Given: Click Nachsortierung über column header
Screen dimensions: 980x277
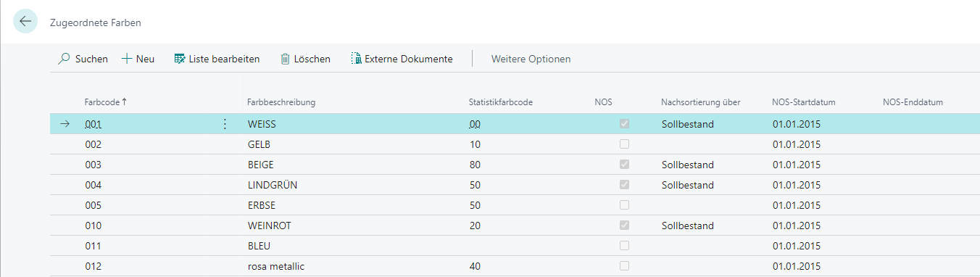Looking at the screenshot, I should click(x=700, y=102).
